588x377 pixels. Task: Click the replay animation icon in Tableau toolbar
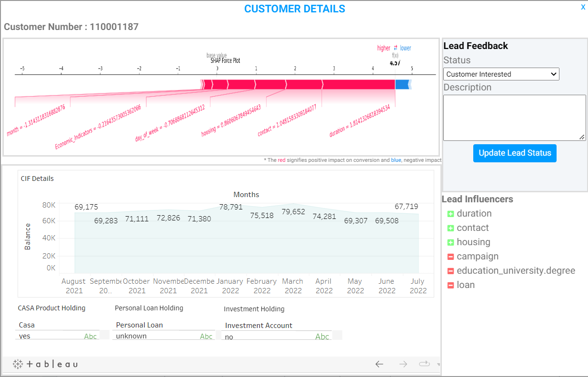[x=424, y=364]
